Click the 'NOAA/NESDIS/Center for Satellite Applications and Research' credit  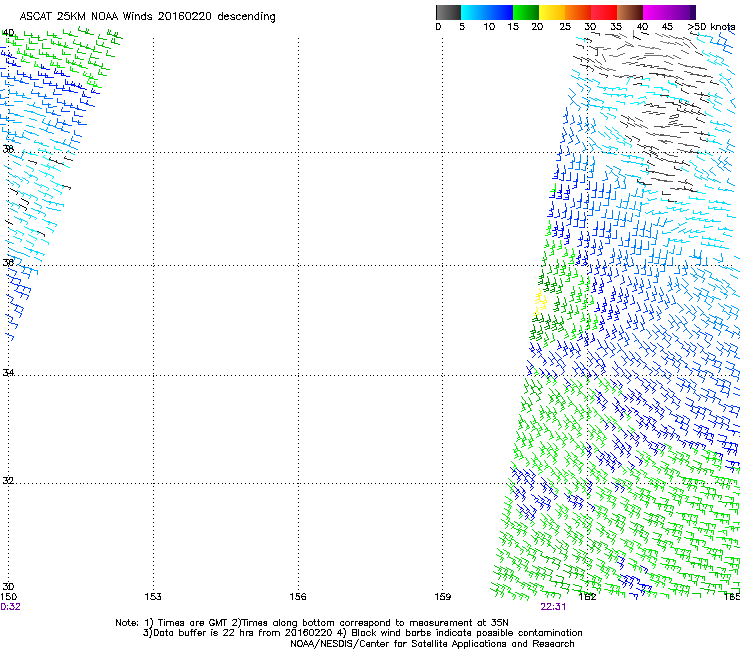click(x=432, y=644)
